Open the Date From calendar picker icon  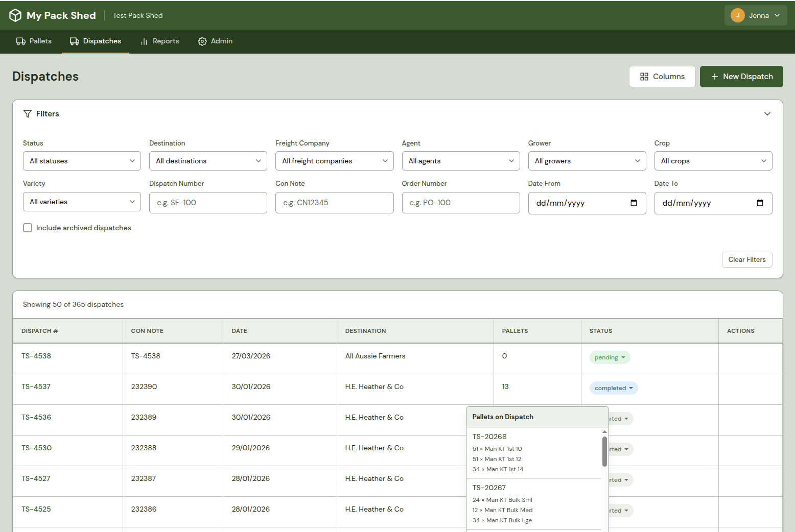pos(634,203)
